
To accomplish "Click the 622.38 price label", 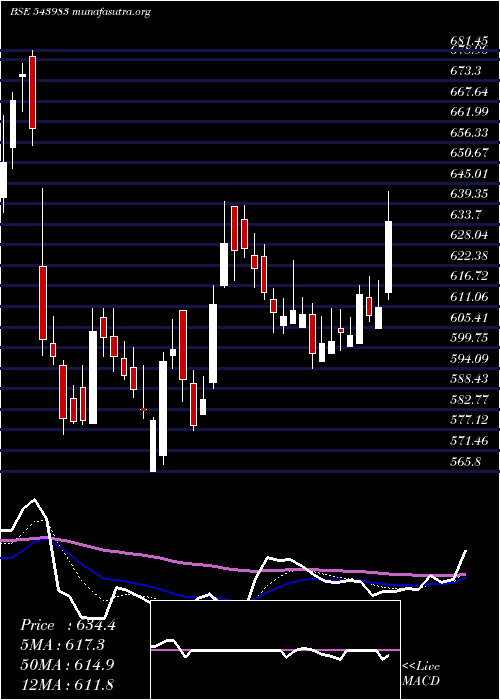I will [469, 255].
